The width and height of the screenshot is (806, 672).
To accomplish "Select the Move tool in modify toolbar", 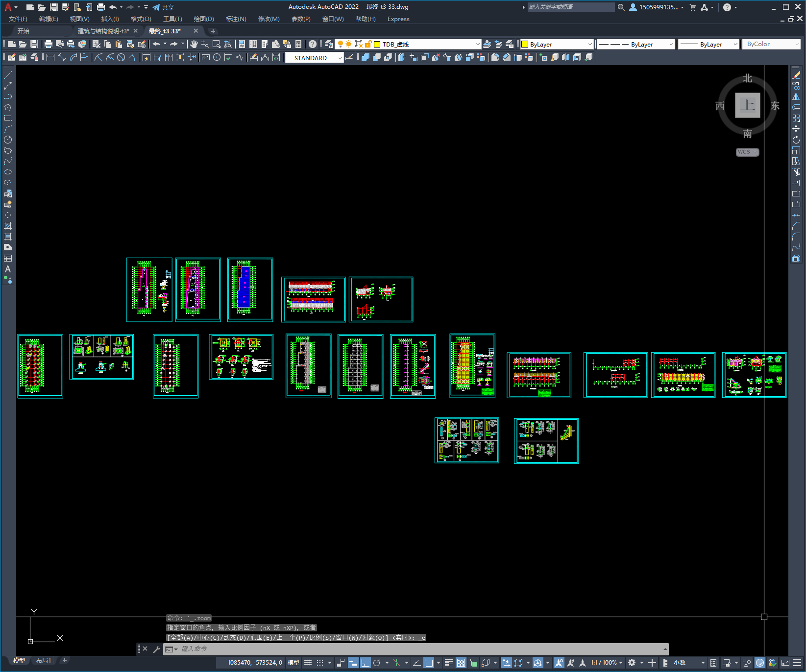I will tap(796, 129).
